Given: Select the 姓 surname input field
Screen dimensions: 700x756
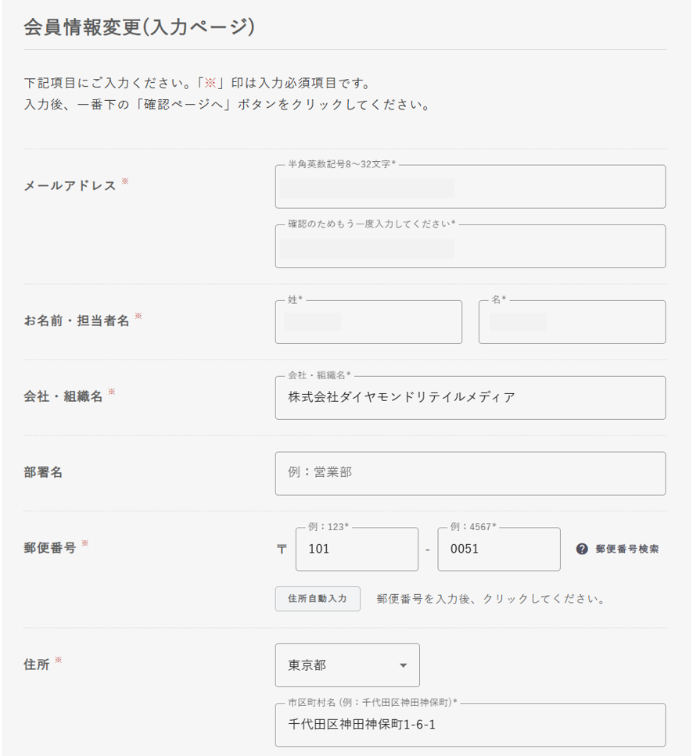Looking at the screenshot, I should [x=368, y=322].
